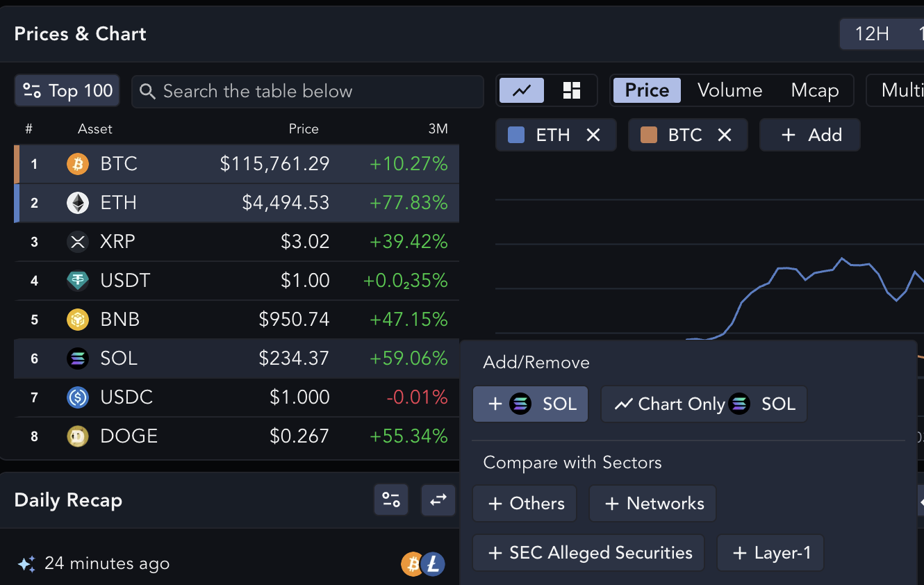
Task: Switch to grid layout chart view icon
Action: [x=571, y=90]
